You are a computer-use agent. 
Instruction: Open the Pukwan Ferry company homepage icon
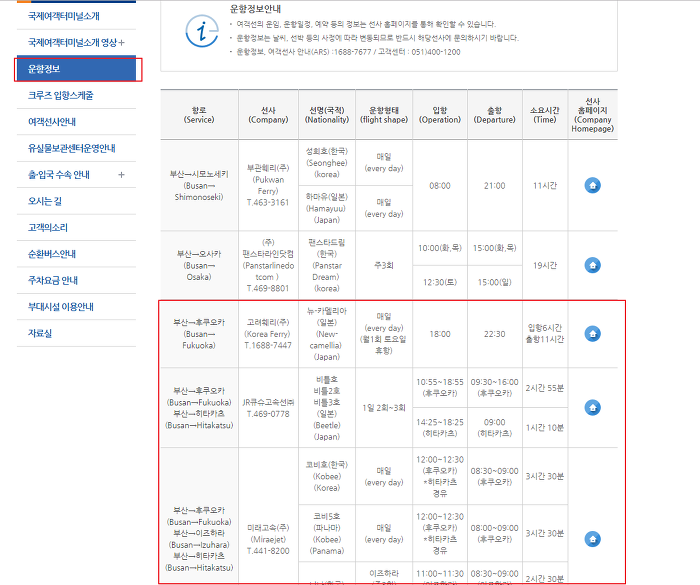point(592,185)
